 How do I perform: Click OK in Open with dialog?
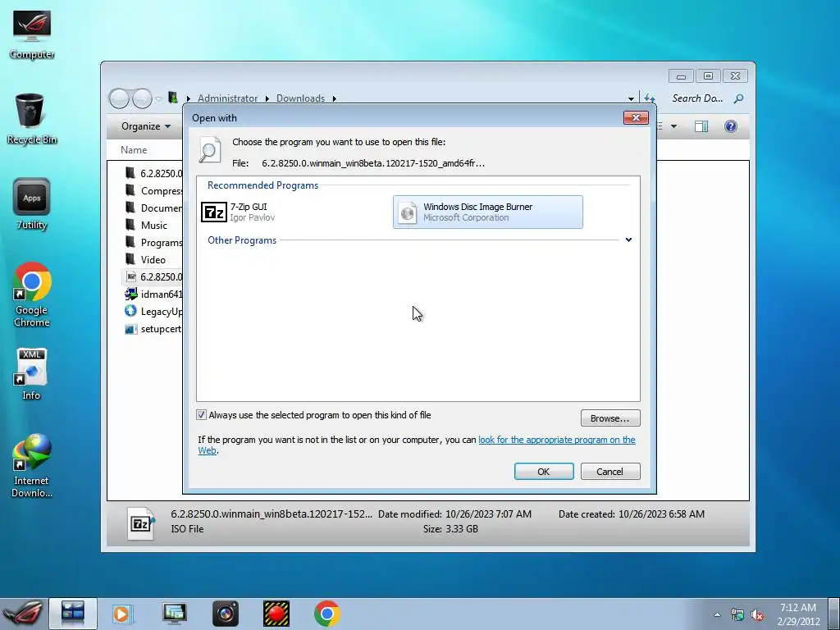(x=544, y=472)
